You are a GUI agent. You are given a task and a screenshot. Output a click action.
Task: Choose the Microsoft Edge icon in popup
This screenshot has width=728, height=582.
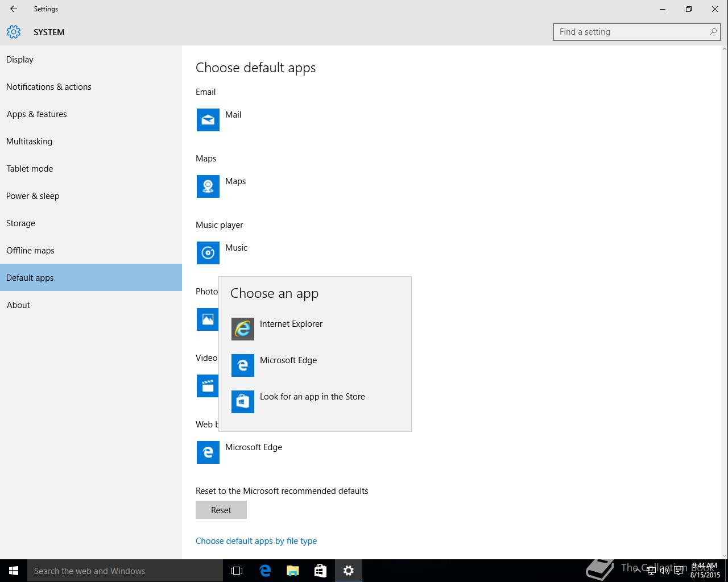click(243, 365)
